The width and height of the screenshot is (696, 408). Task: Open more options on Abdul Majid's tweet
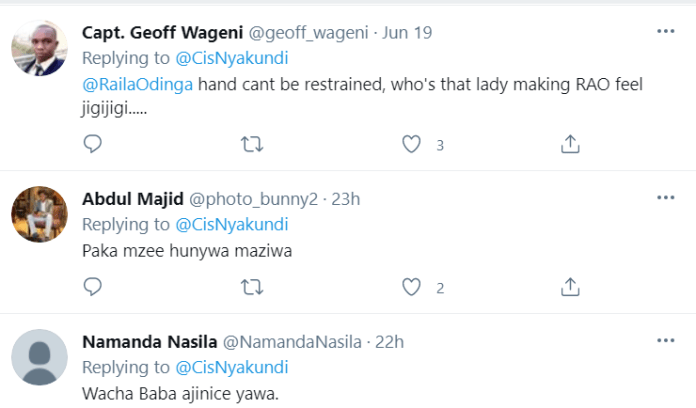(665, 198)
